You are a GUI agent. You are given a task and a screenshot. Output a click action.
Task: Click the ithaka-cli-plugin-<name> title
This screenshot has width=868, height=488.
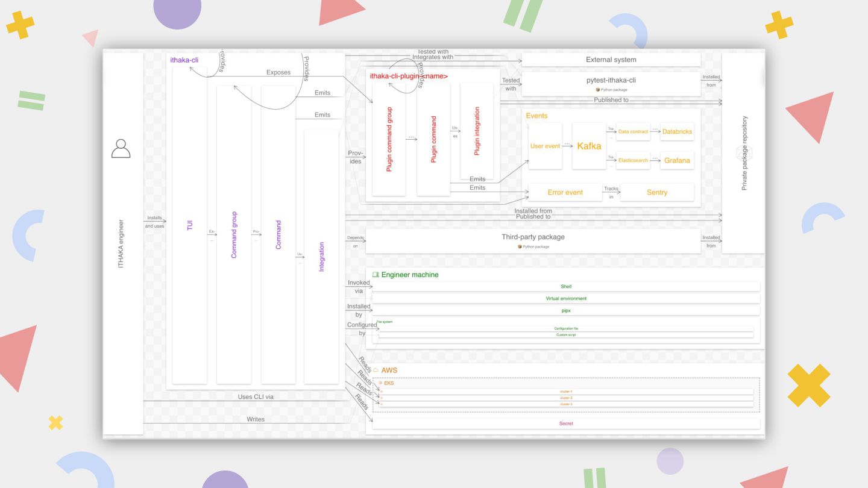(409, 76)
